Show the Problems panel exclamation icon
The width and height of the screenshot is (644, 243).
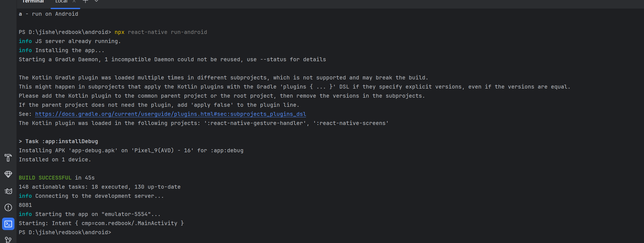pos(8,207)
